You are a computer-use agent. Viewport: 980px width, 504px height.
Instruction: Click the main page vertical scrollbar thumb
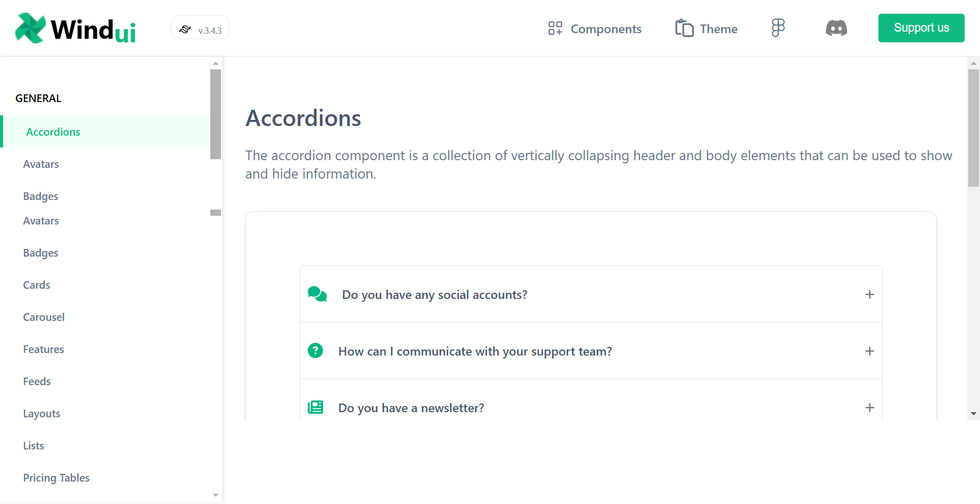973,128
